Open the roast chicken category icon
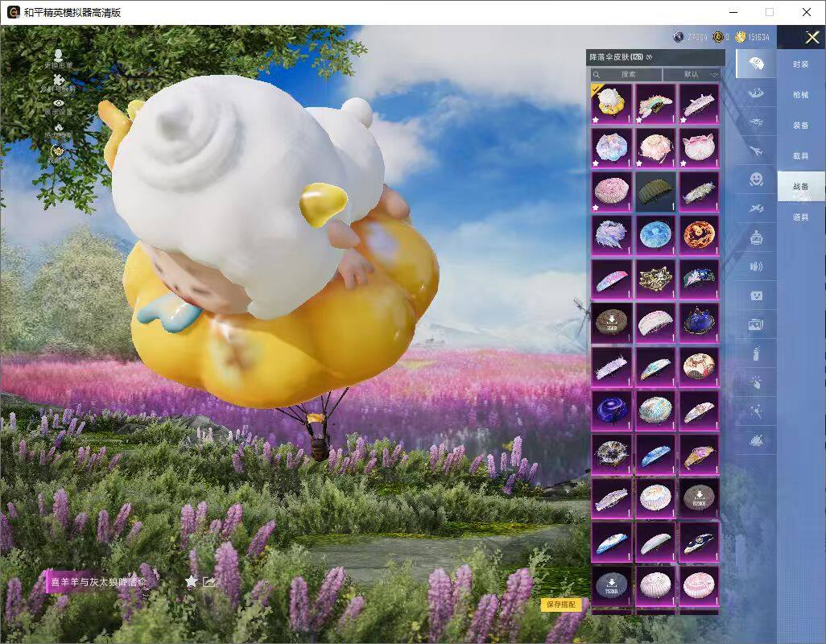This screenshot has height=644, width=826. [x=756, y=440]
